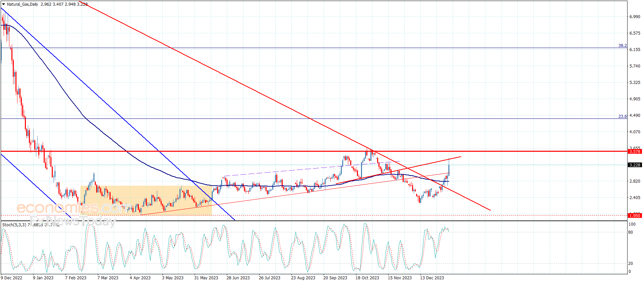The image size is (644, 282).
Task: Select the red 1.950 price tag
Action: (635, 216)
